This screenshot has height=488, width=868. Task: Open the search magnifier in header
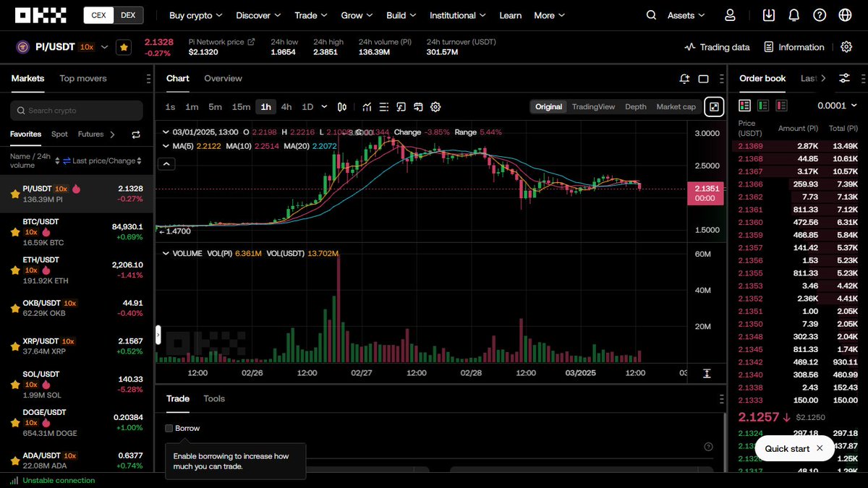pos(651,15)
